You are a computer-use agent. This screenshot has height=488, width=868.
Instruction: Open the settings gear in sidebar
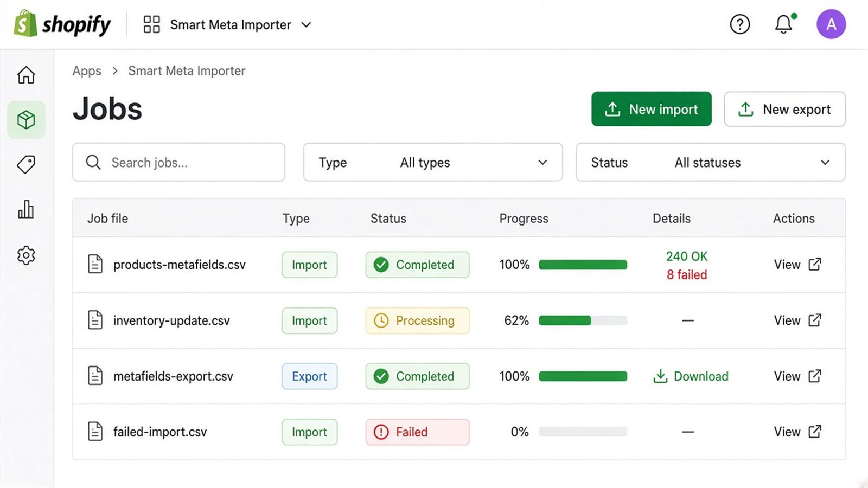(26, 255)
